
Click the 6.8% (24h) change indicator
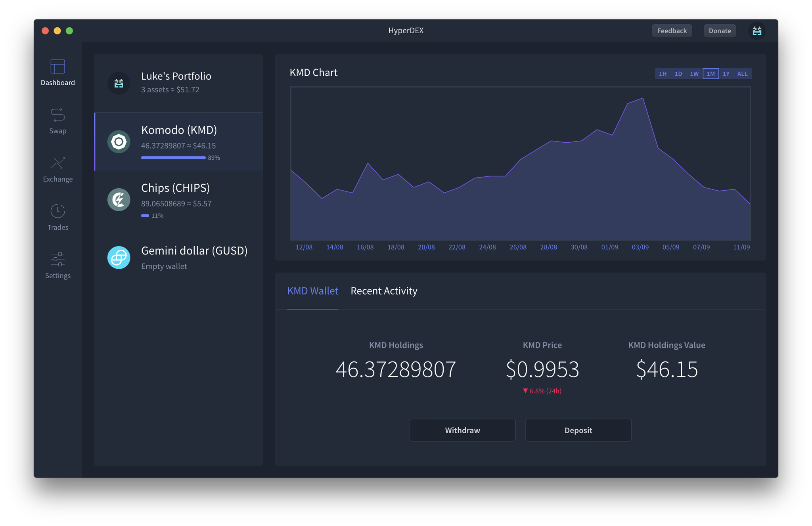click(542, 391)
